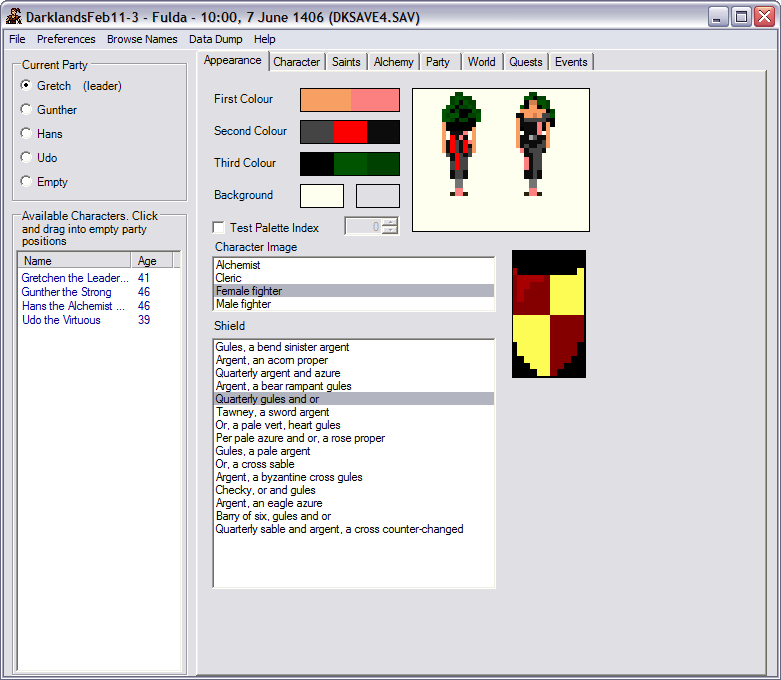
Task: Choose Alchemist character image
Action: point(354,265)
